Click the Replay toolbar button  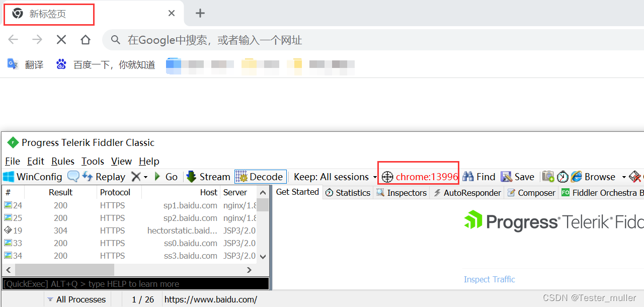point(104,177)
